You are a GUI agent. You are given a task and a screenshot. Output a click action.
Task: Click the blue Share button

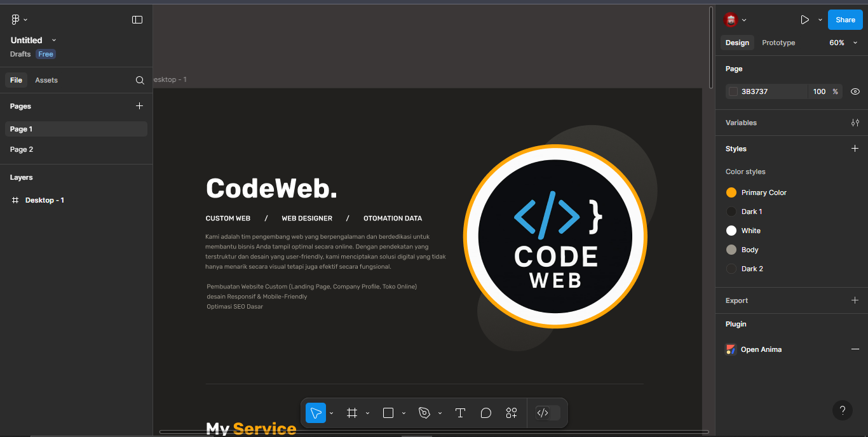click(x=845, y=20)
